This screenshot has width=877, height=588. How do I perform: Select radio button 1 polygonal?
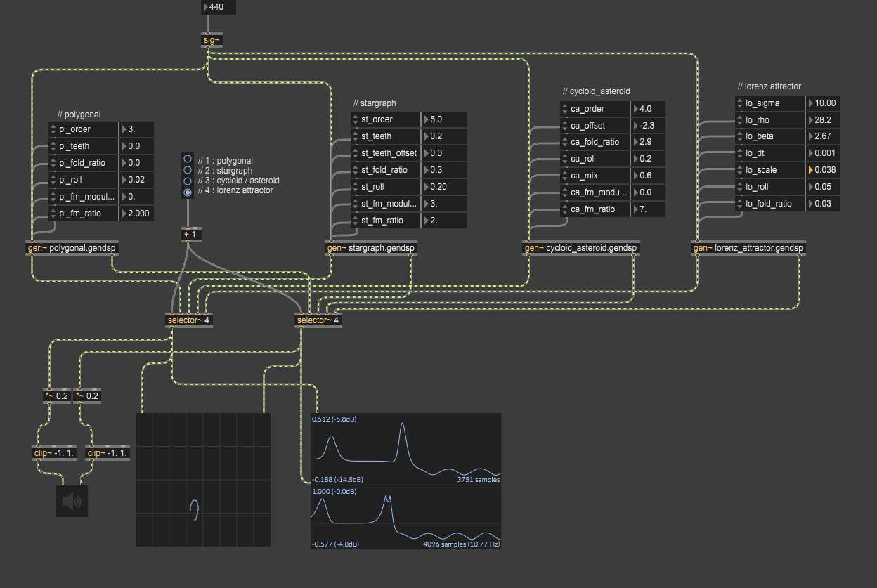(188, 159)
